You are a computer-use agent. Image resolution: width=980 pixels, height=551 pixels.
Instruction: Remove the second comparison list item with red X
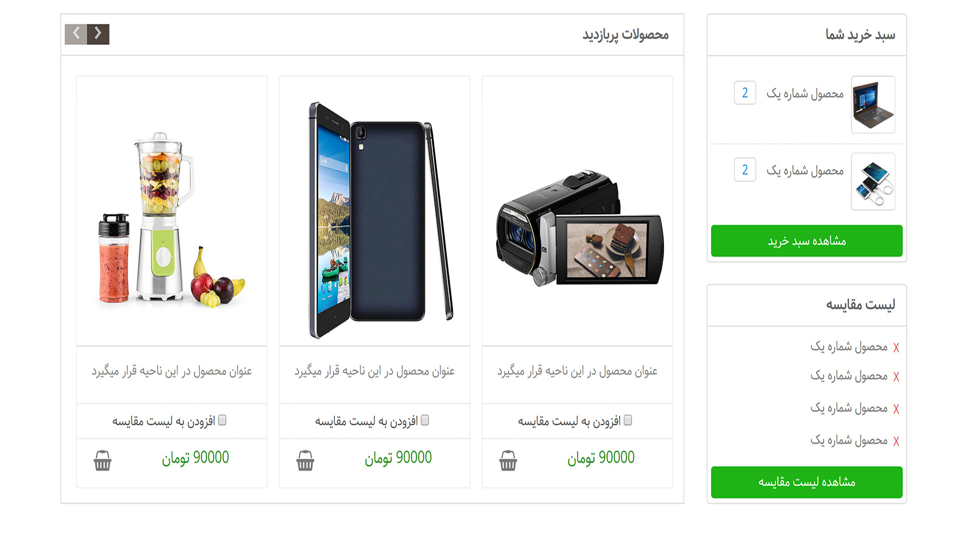tap(896, 377)
